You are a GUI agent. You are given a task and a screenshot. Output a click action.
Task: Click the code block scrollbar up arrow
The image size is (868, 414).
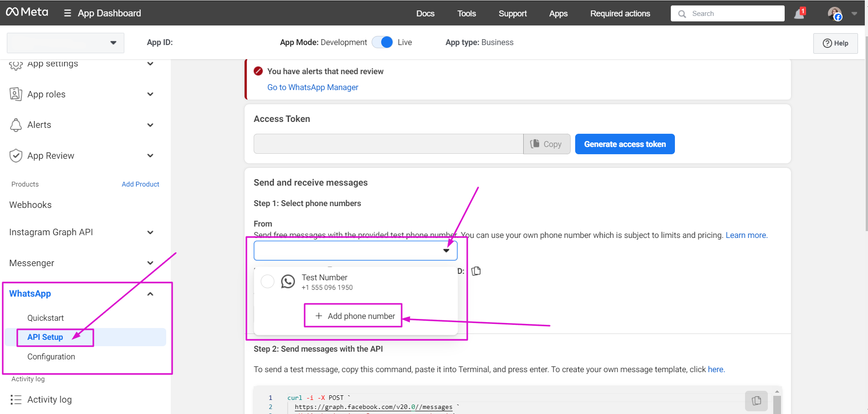pos(777,392)
